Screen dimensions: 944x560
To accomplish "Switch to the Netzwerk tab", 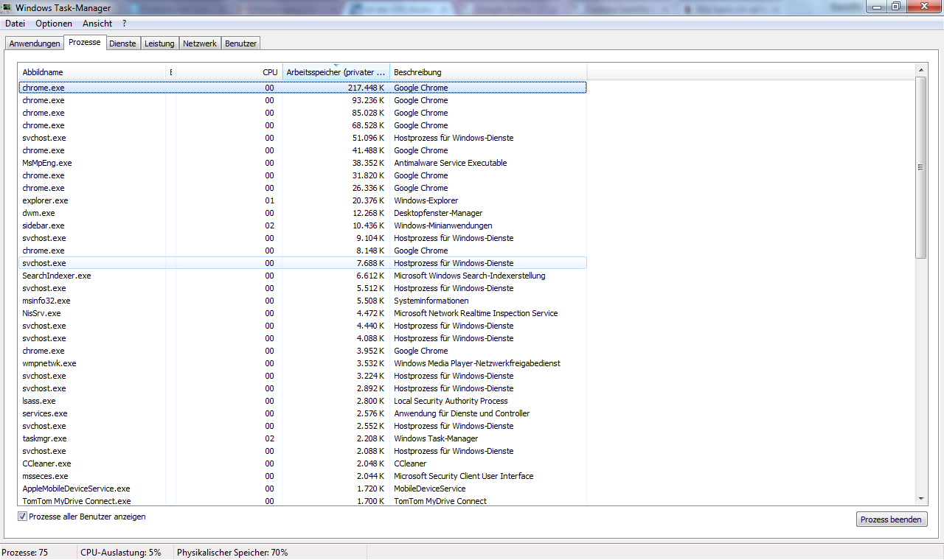I will tap(200, 43).
